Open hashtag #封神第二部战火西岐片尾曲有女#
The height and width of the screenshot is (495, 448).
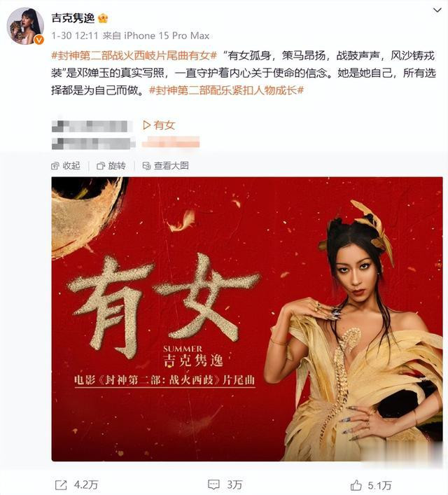(134, 56)
